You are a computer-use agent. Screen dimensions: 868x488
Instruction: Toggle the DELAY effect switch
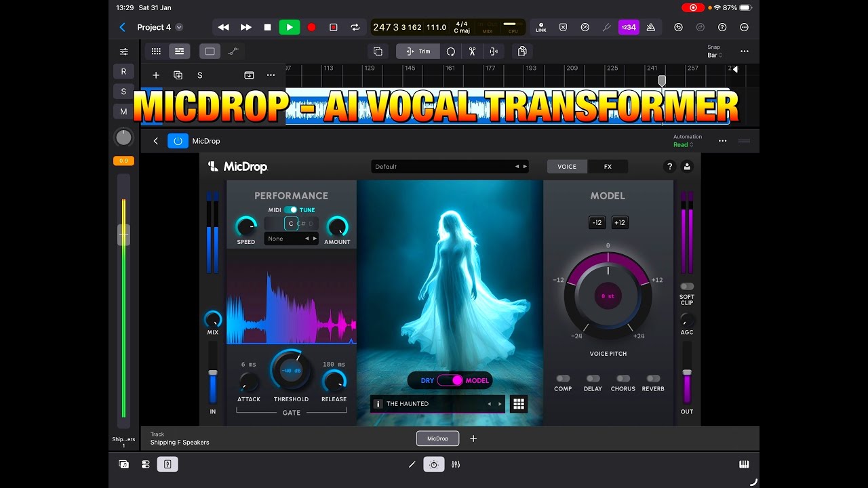[593, 379]
